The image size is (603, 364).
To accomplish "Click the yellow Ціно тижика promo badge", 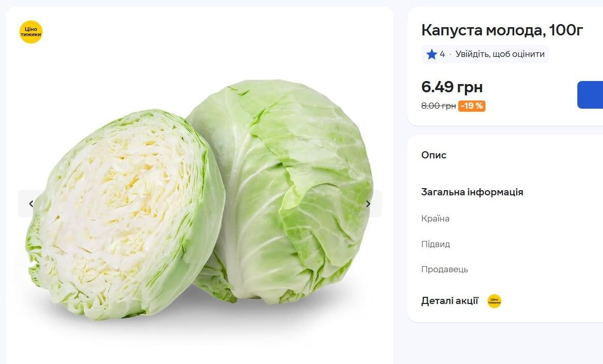I will point(31,32).
